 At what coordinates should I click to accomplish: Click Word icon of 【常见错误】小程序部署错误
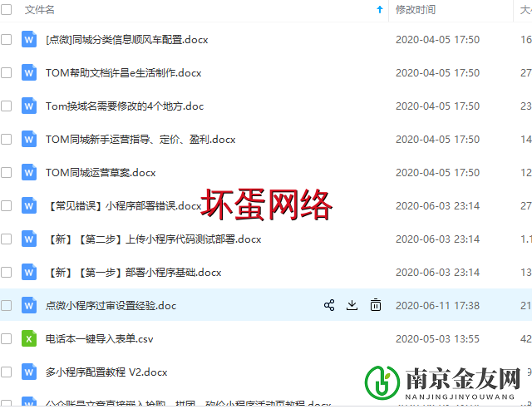coord(29,205)
